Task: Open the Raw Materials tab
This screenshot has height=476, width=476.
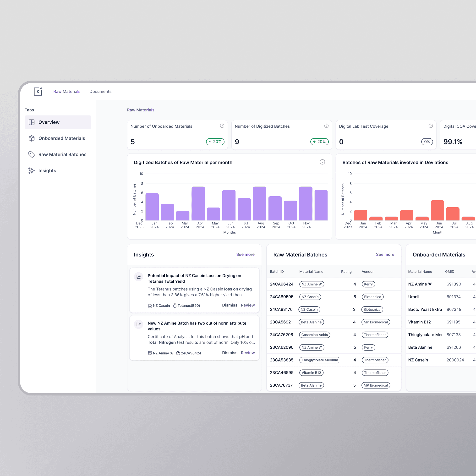Action: pyautogui.click(x=67, y=91)
